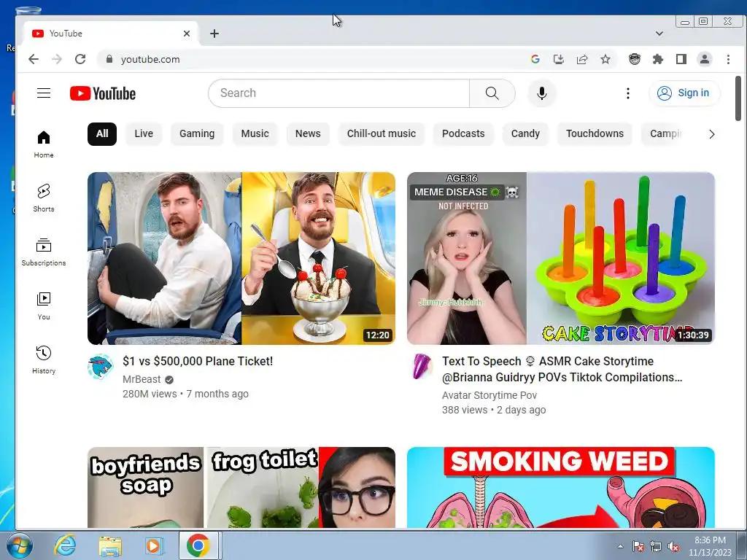Click the page vertical scrollbar
747x560 pixels.
pos(738,98)
